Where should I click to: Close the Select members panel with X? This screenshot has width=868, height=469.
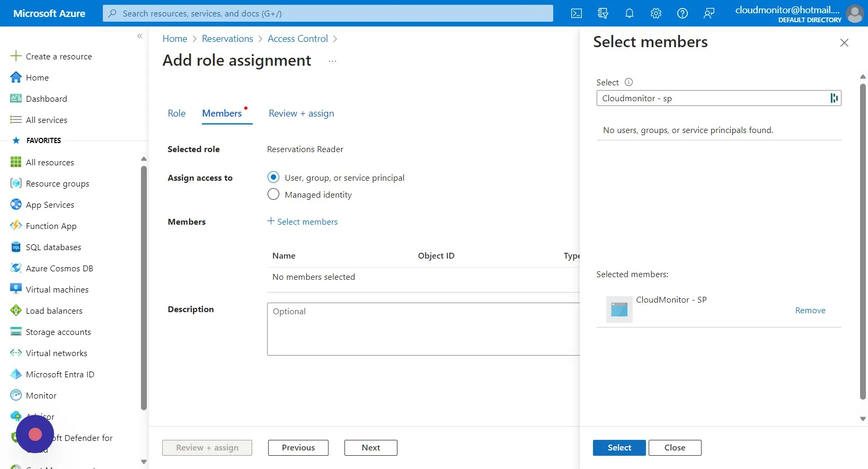pyautogui.click(x=845, y=42)
